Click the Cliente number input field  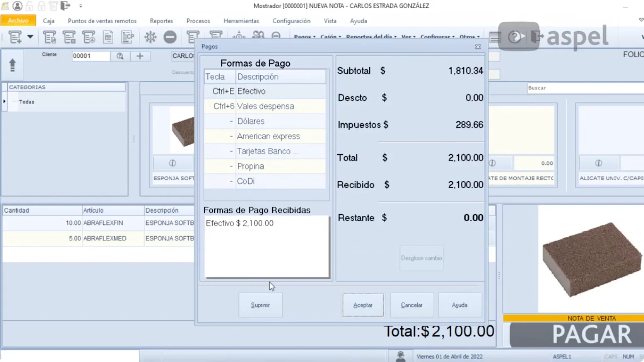pos(91,56)
